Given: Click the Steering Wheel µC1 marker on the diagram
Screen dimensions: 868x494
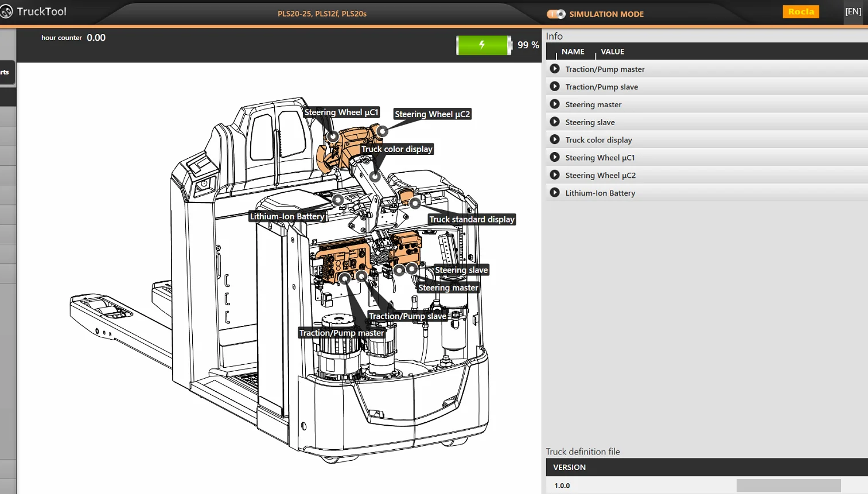Looking at the screenshot, I should pyautogui.click(x=333, y=136).
